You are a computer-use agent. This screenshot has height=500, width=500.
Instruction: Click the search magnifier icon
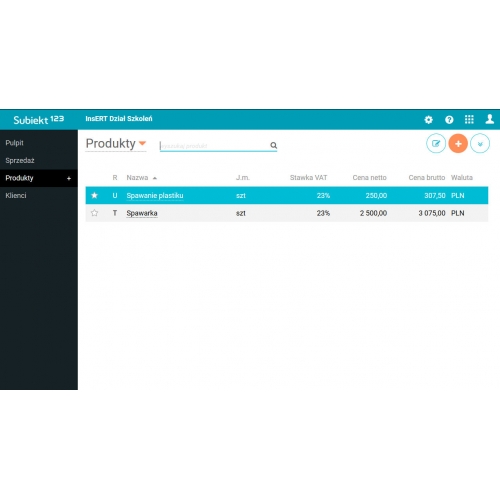[x=273, y=145]
